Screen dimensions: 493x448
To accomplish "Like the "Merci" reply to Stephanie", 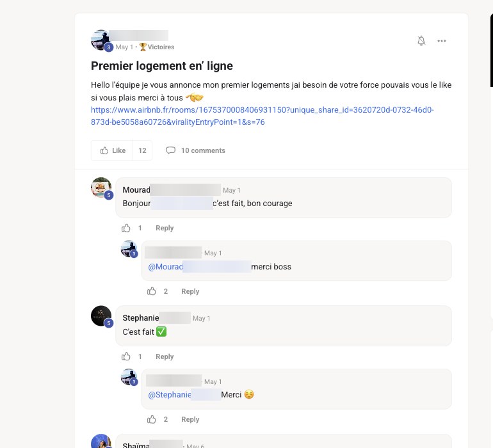I will [x=152, y=419].
